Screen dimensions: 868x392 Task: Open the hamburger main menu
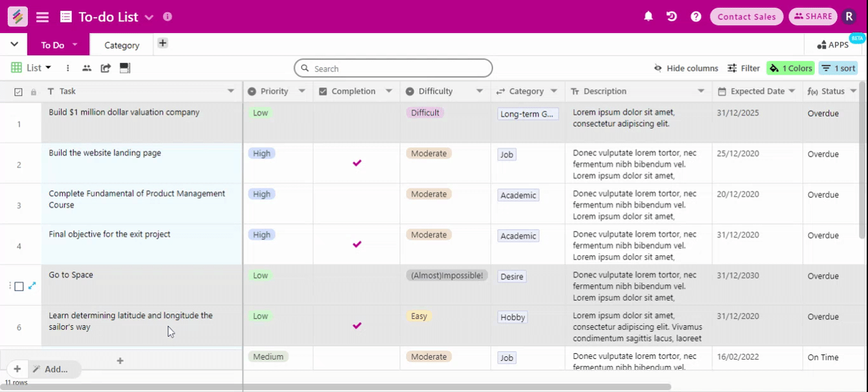42,17
